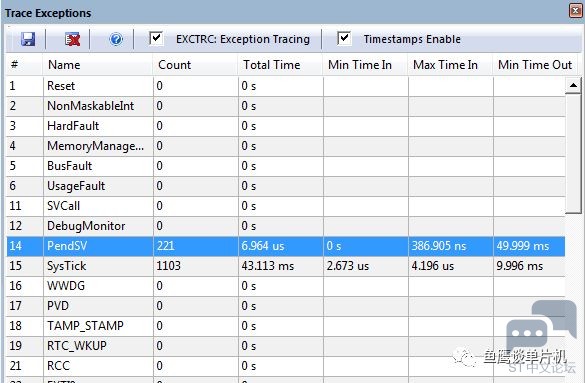The height and width of the screenshot is (383, 585).
Task: Toggle Timestamps Enable checkbox
Action: [344, 38]
